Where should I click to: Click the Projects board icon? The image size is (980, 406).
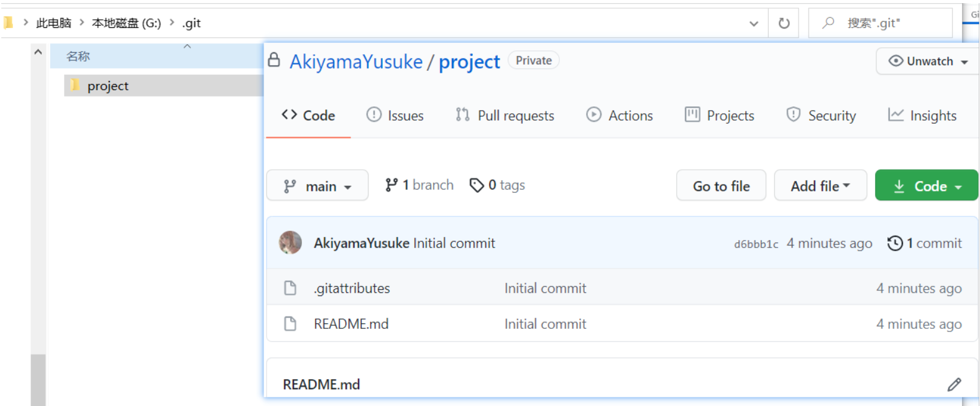click(x=692, y=114)
